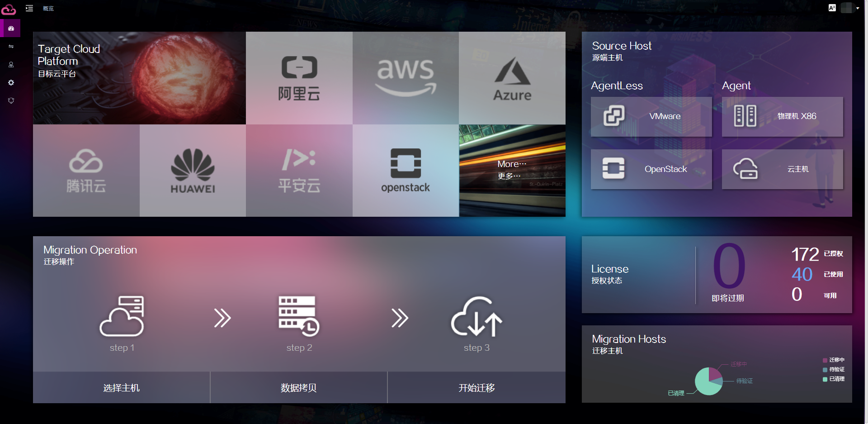
Task: Open the settings gear sidebar icon
Action: [x=11, y=83]
